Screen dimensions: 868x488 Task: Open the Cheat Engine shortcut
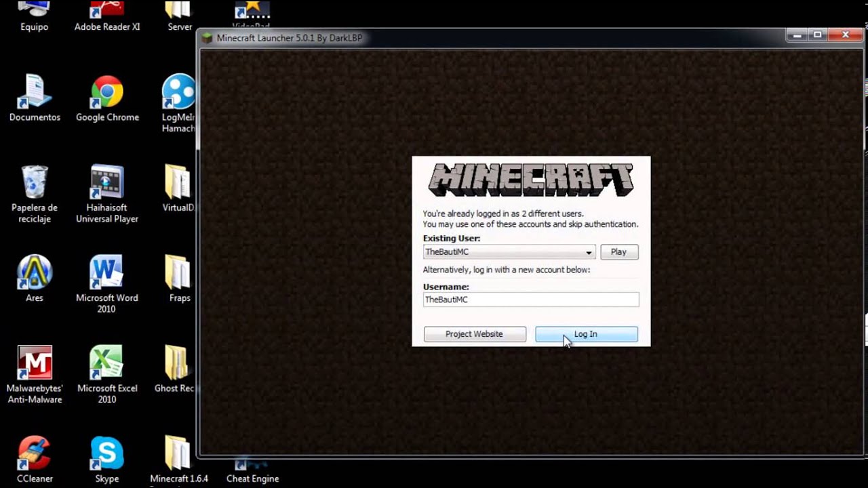click(252, 471)
